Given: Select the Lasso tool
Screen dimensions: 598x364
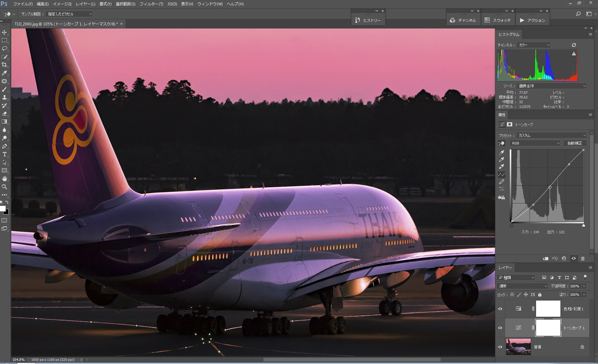Looking at the screenshot, I should [4, 48].
